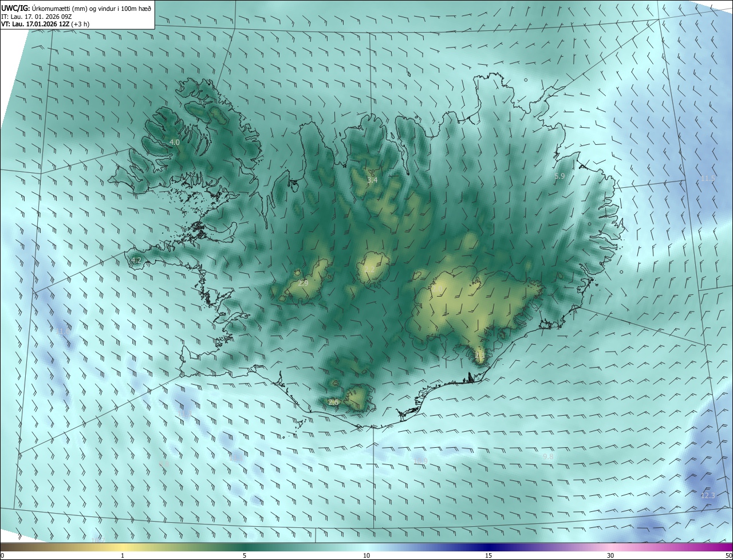The height and width of the screenshot is (560, 733).
Task: Click the 10.9 value south of the coast
Action: (421, 461)
